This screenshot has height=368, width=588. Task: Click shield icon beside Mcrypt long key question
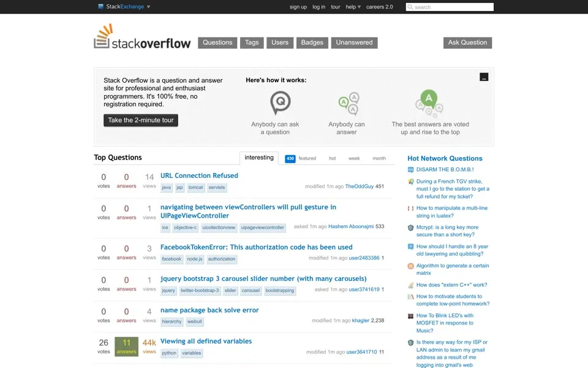click(x=410, y=228)
